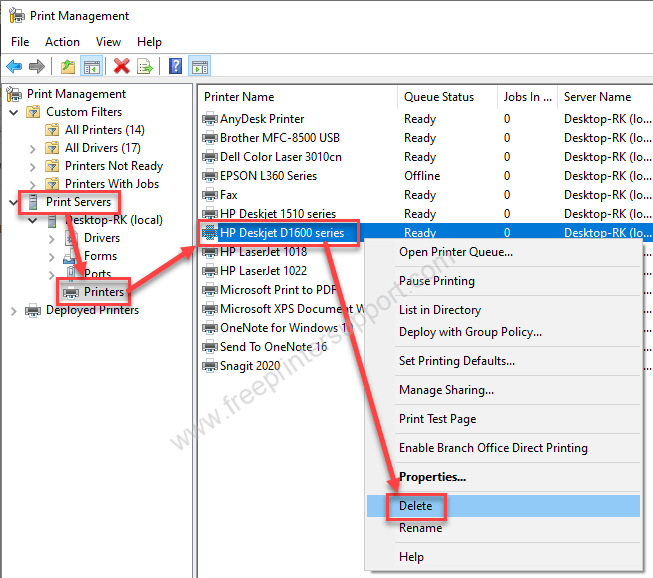The height and width of the screenshot is (578, 653).
Task: Click the Up one level folder icon
Action: tap(67, 66)
